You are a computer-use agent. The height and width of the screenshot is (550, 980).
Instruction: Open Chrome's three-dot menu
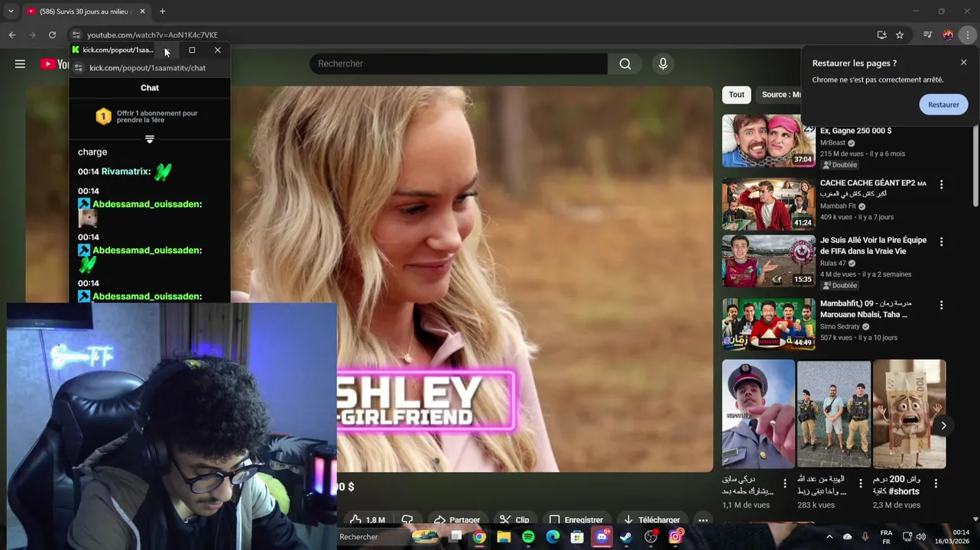click(968, 35)
